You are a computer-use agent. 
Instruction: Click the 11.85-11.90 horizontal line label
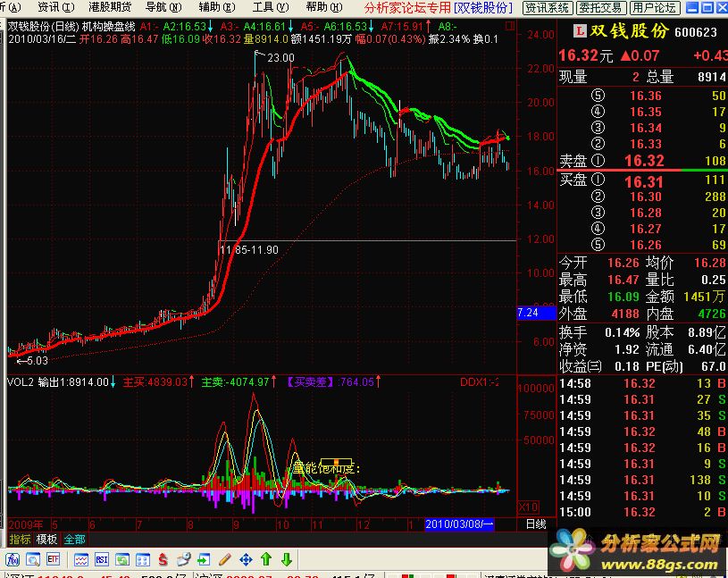click(249, 250)
